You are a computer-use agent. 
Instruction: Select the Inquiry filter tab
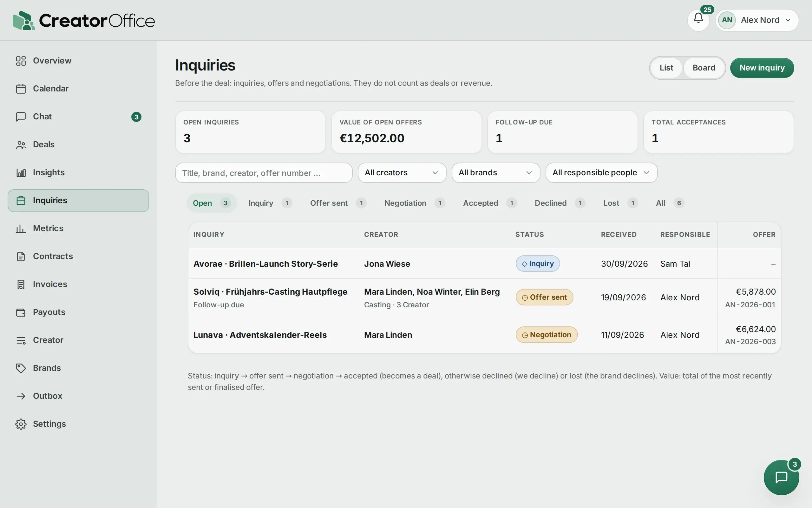[270, 203]
